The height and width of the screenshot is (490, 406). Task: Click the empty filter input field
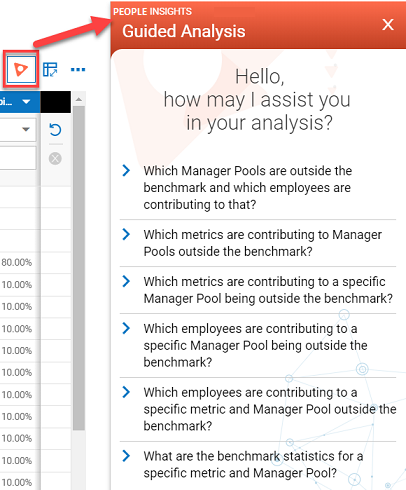coord(18,158)
